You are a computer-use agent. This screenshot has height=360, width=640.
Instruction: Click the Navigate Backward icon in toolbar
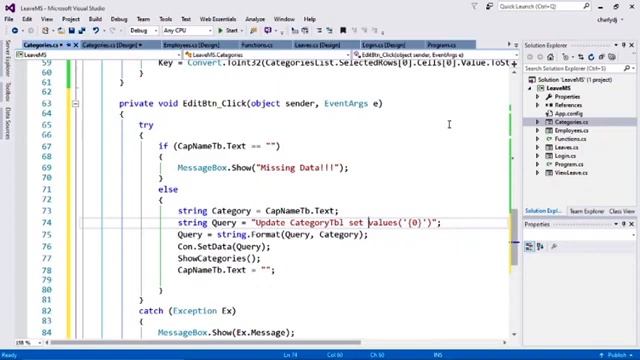point(15,31)
